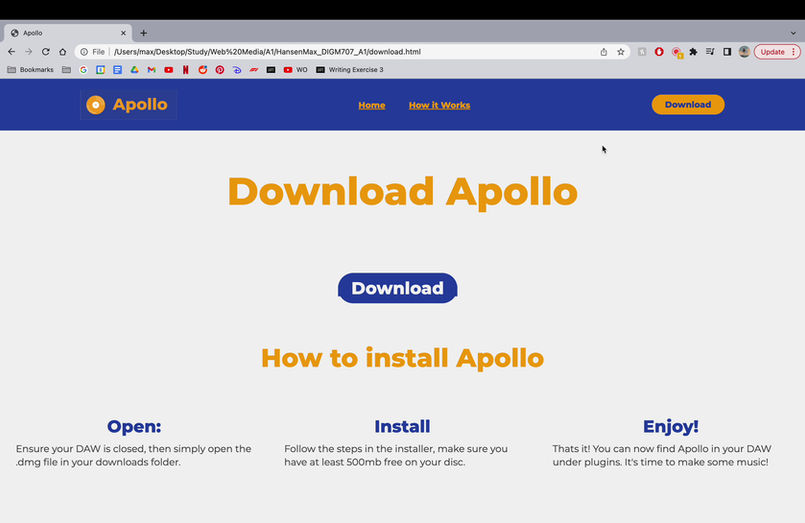The width and height of the screenshot is (805, 523).
Task: Bookmark this page with the star icon
Action: [x=621, y=52]
